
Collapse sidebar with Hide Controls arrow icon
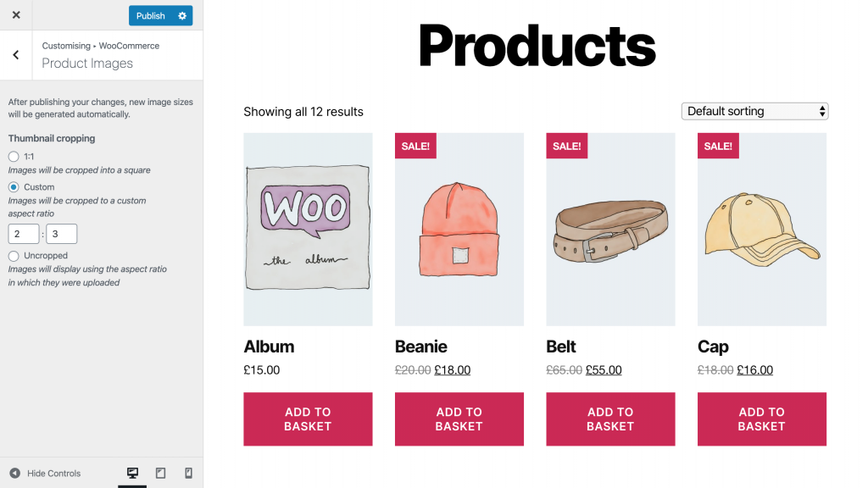[x=15, y=473]
